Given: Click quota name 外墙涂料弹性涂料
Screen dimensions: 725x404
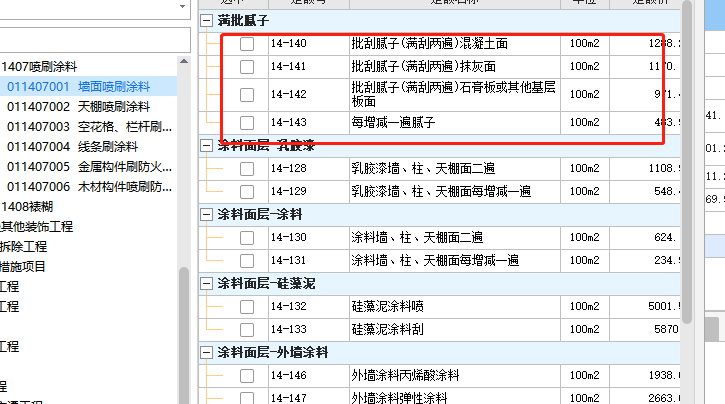Looking at the screenshot, I should click(399, 398).
